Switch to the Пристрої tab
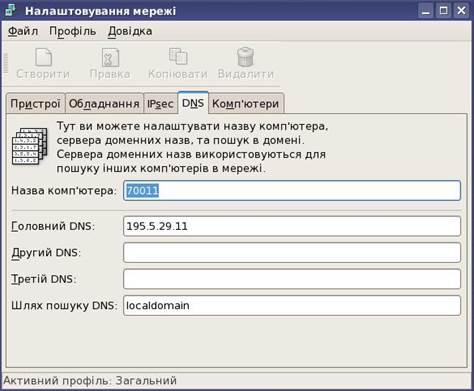 coord(35,104)
